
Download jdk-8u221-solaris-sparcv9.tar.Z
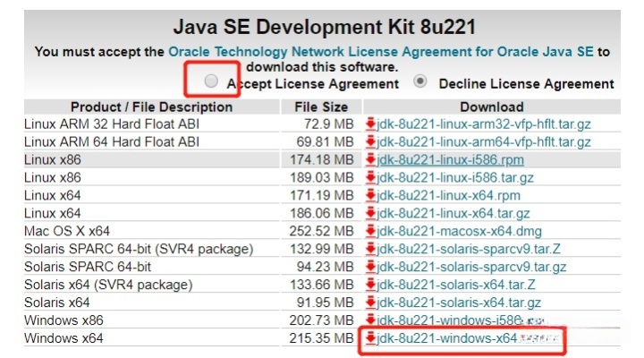tap(468, 249)
